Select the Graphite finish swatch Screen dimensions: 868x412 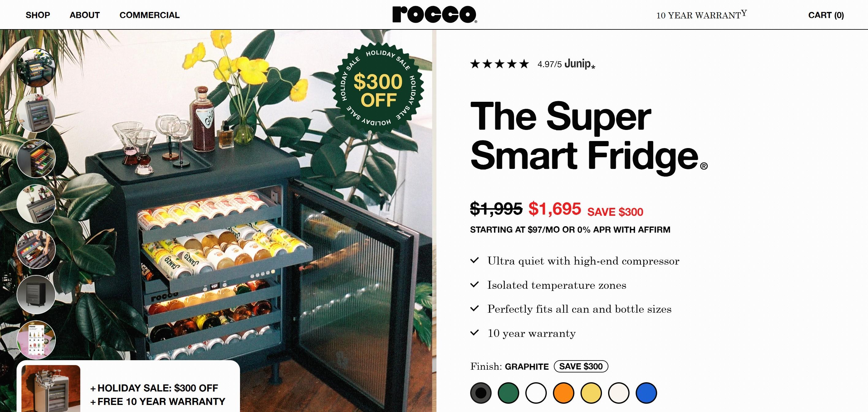pyautogui.click(x=481, y=393)
